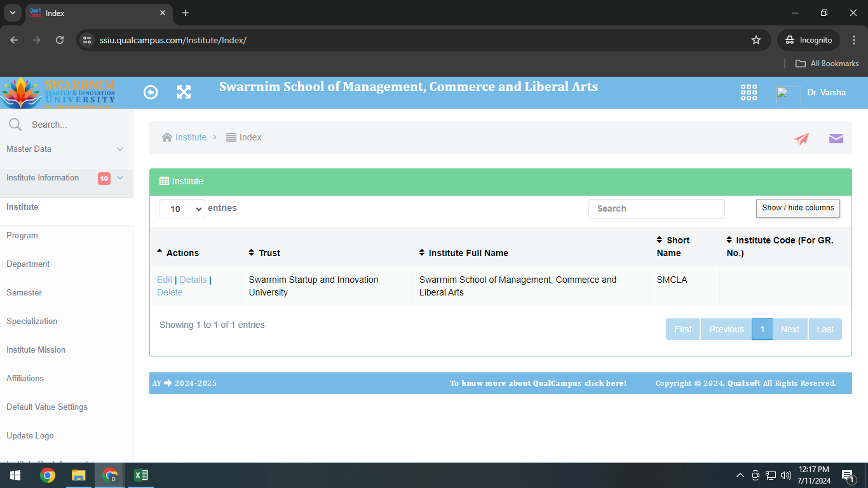The width and height of the screenshot is (868, 488).
Task: Open the first Chrome taskbar icon
Action: 47,475
